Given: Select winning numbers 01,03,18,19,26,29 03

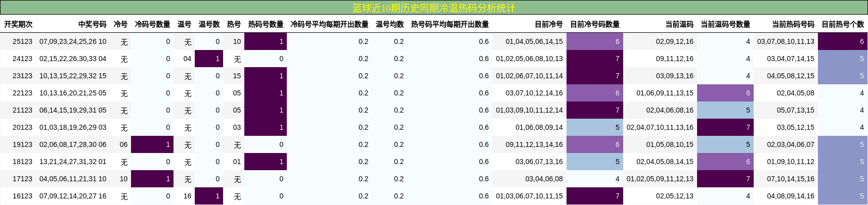Looking at the screenshot, I should (73, 127).
